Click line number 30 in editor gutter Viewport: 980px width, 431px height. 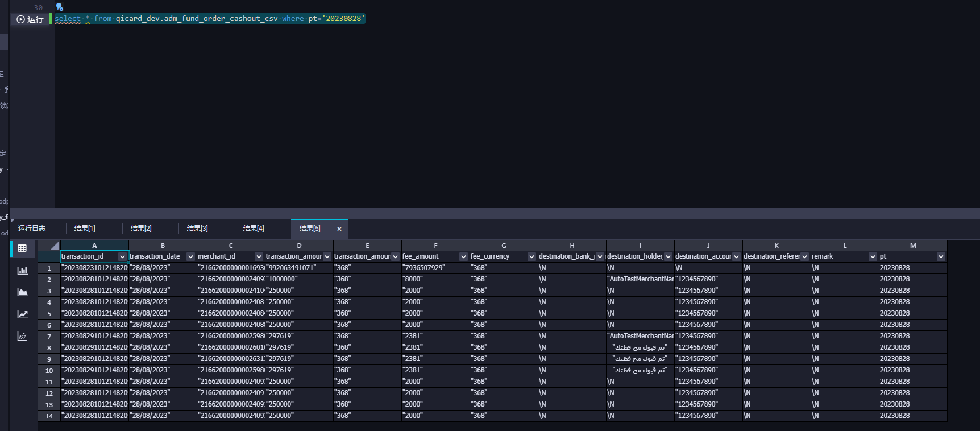[38, 7]
